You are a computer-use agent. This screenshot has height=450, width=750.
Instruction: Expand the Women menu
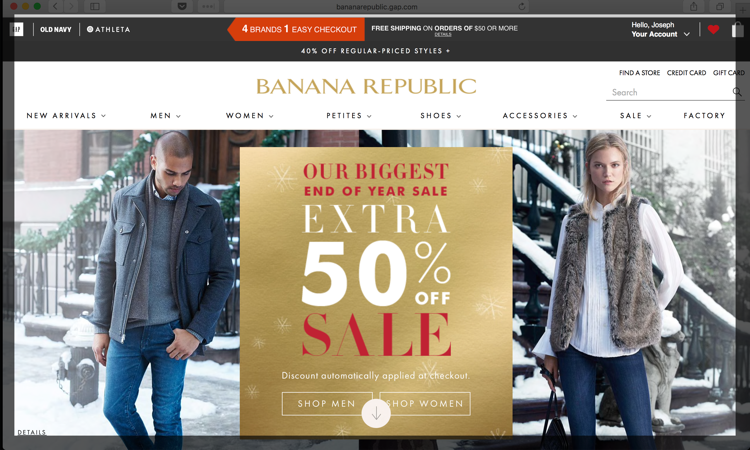249,116
